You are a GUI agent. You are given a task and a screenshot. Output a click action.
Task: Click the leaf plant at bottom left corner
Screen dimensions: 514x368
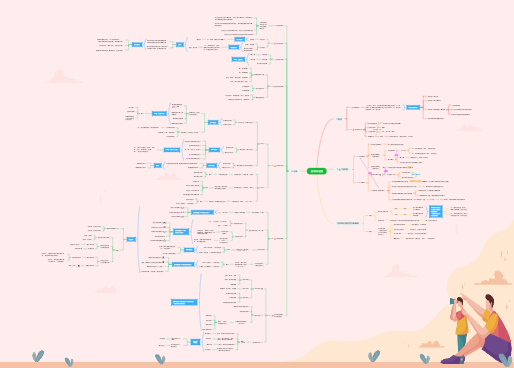click(38, 356)
